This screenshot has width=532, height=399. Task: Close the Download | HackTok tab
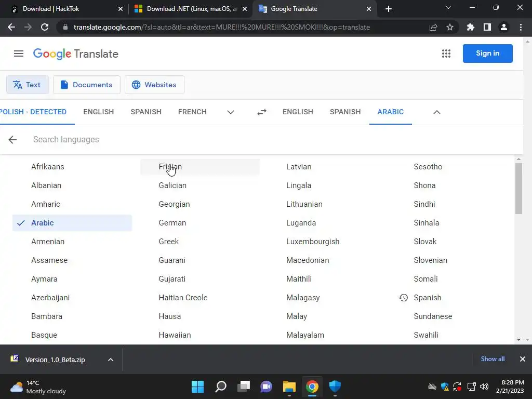click(x=121, y=9)
